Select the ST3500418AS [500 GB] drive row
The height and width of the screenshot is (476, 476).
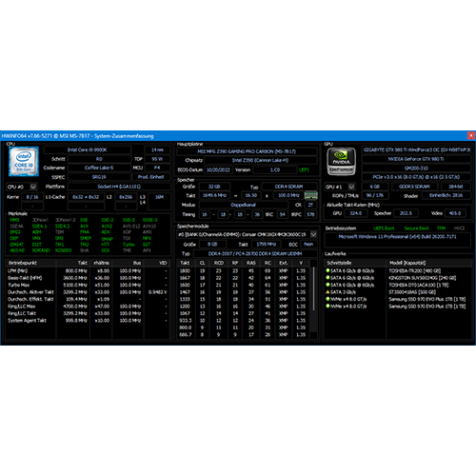398,292
